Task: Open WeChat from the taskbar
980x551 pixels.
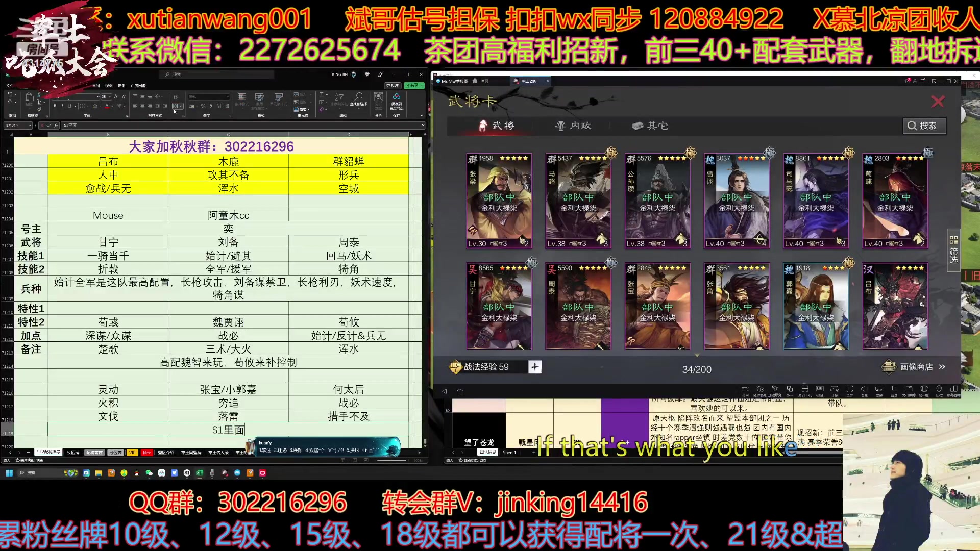Action: click(x=149, y=473)
